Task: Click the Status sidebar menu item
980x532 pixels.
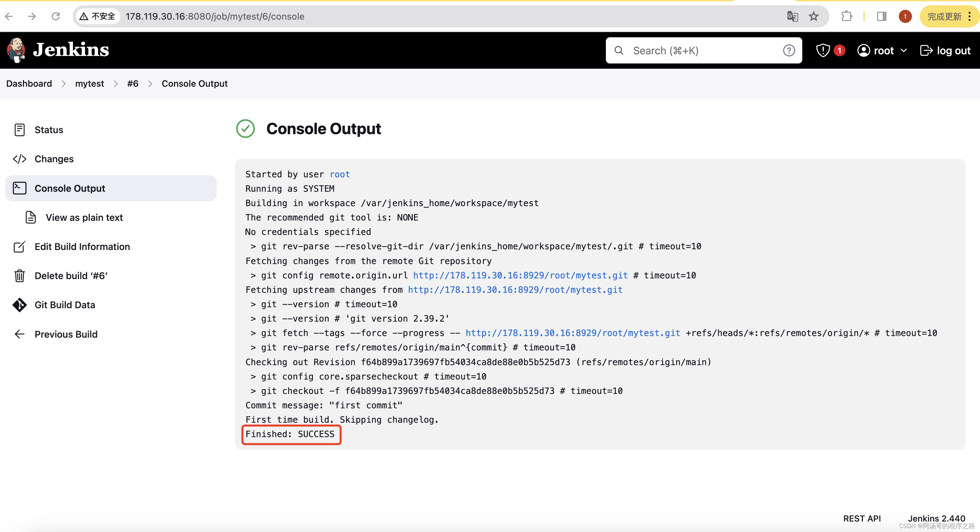Action: (x=48, y=130)
